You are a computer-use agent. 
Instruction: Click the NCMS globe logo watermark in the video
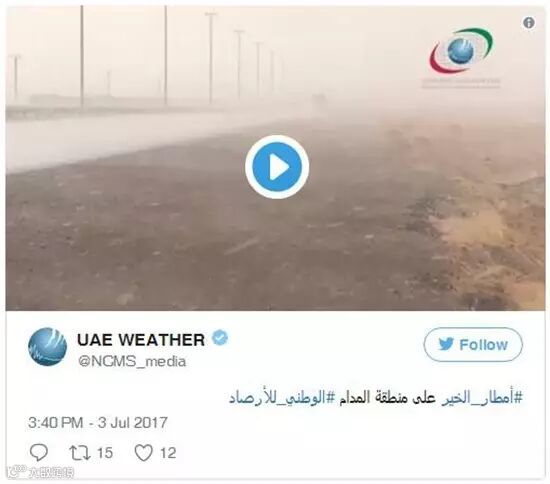[x=461, y=51]
